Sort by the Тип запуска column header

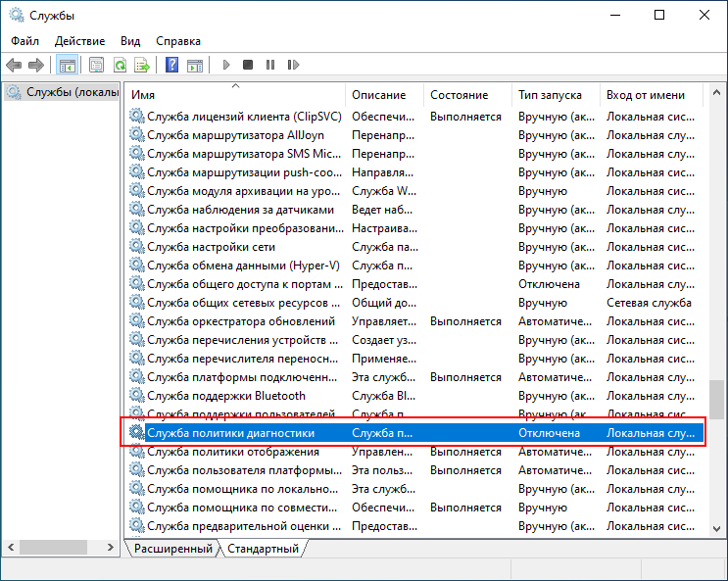[556, 95]
